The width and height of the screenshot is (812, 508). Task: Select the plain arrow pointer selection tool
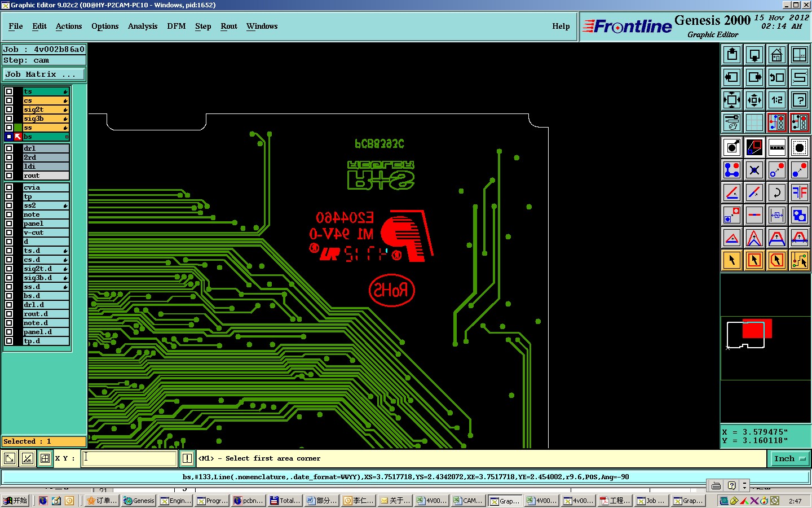732,260
